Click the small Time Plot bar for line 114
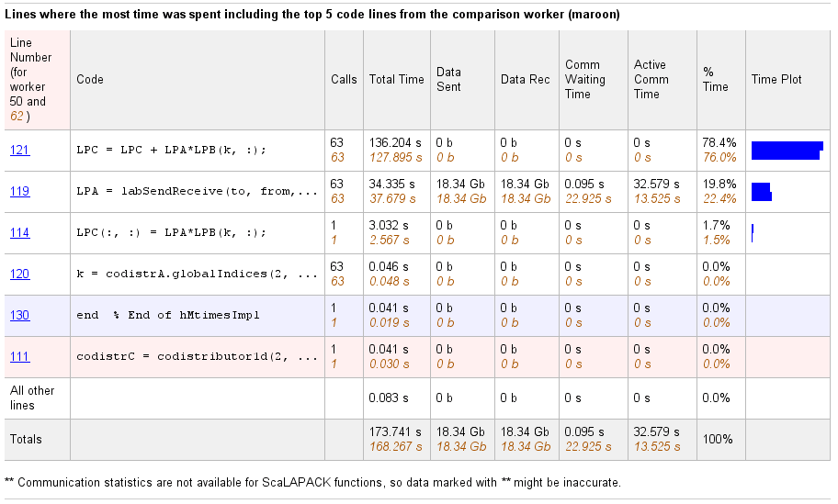This screenshot has width=838, height=504. click(753, 232)
